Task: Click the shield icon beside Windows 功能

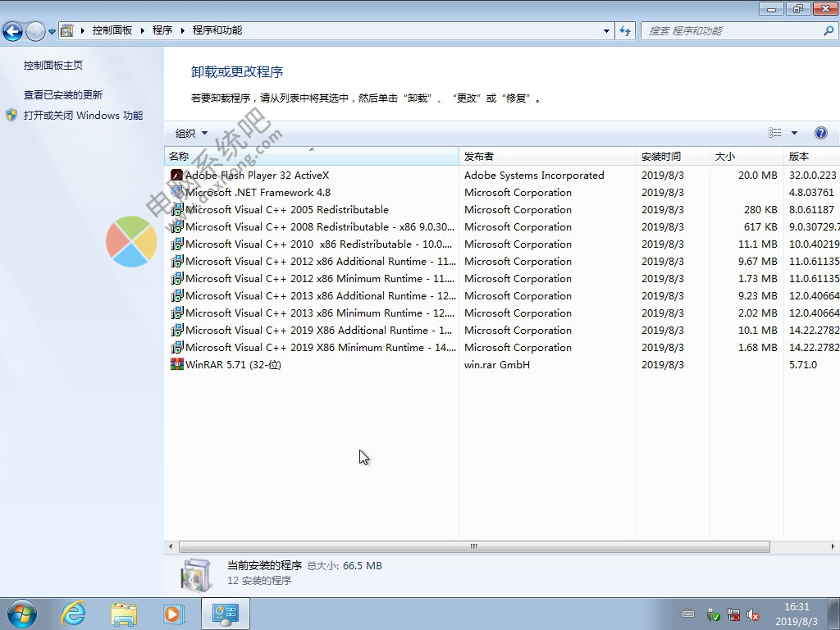Action: coord(11,115)
